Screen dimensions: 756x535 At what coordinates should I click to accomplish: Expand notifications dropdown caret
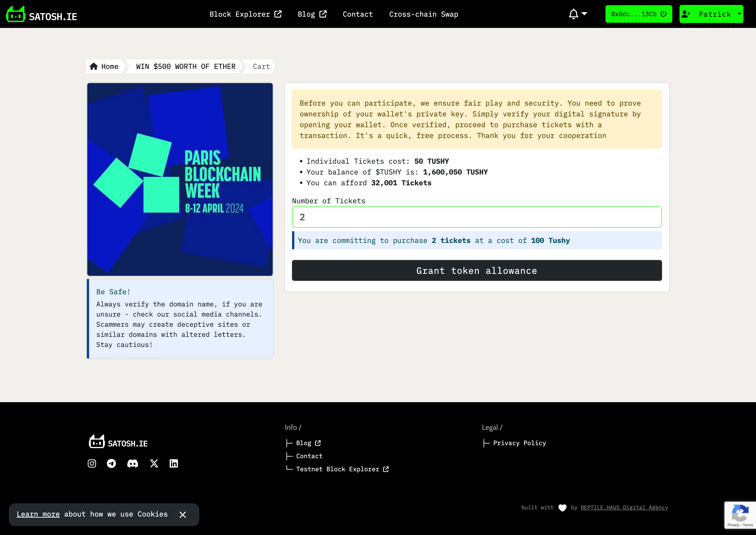[x=585, y=14]
